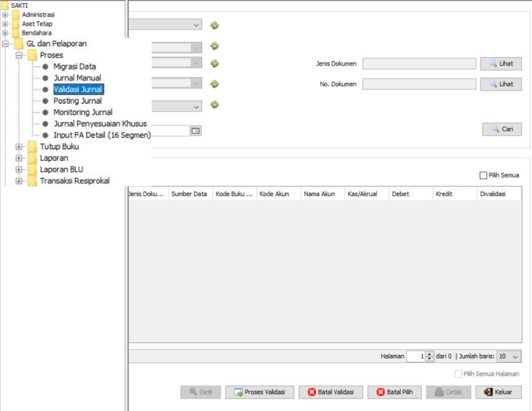The image size is (532, 411).
Task: Click the Batal Validasi button
Action: [x=331, y=392]
